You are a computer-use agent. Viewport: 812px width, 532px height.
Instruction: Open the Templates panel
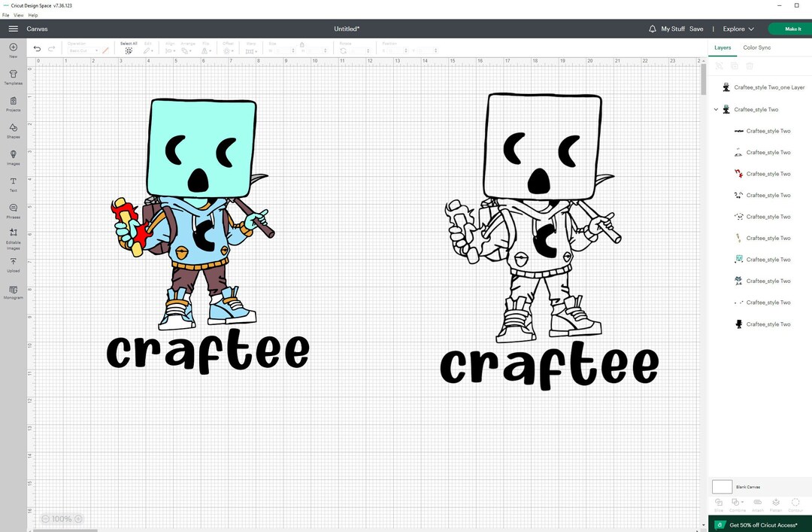click(x=13, y=78)
